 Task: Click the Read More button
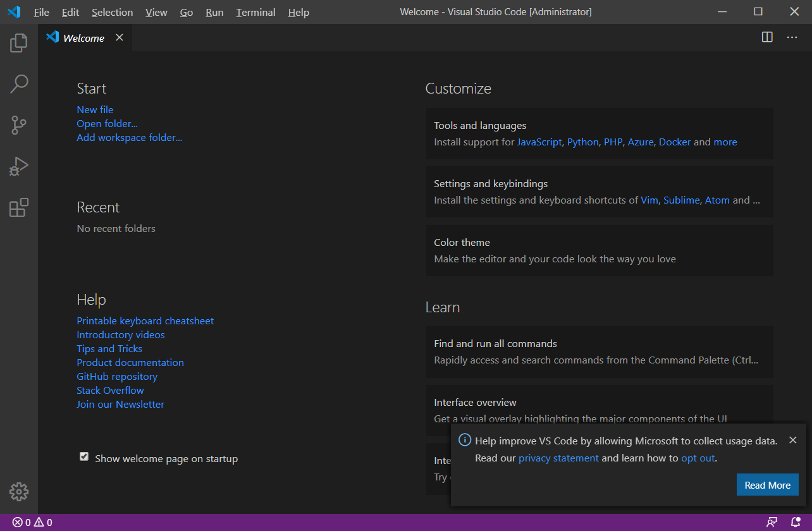click(767, 485)
